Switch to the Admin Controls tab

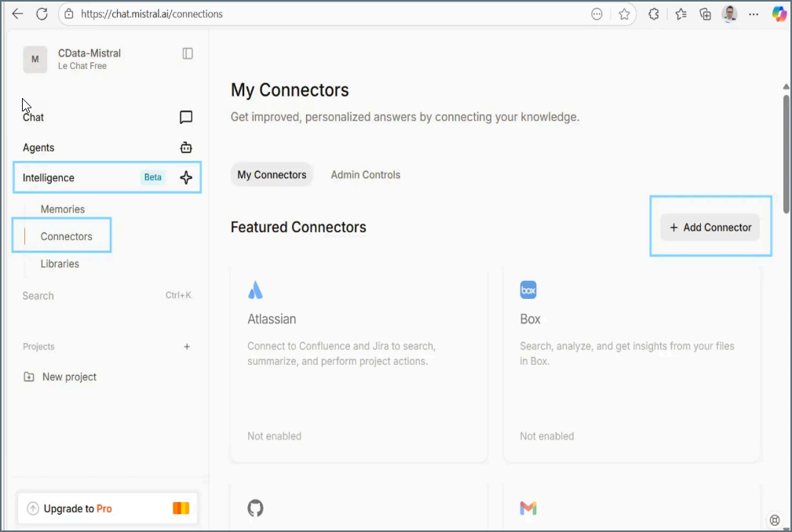[x=365, y=174]
